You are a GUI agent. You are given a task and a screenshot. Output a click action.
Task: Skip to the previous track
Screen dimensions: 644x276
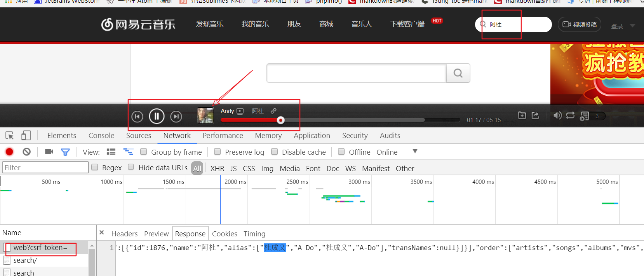[137, 117]
